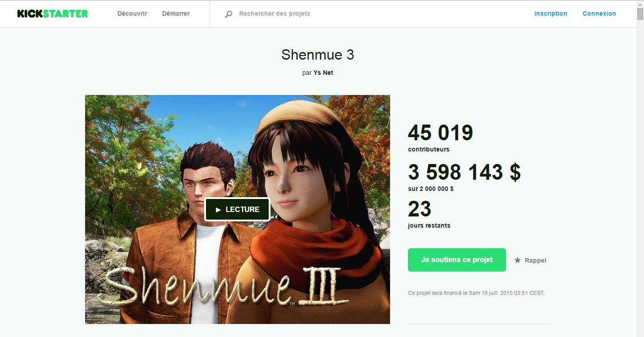Click the vertical scrollbar thumb

pyautogui.click(x=640, y=14)
